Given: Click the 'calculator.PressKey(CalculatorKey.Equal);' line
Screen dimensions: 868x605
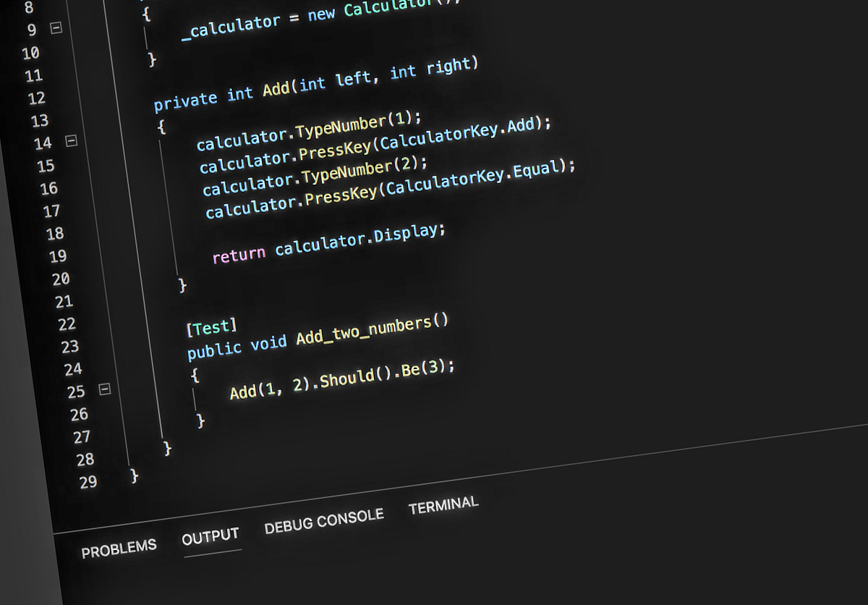Looking at the screenshot, I should pos(391,189).
